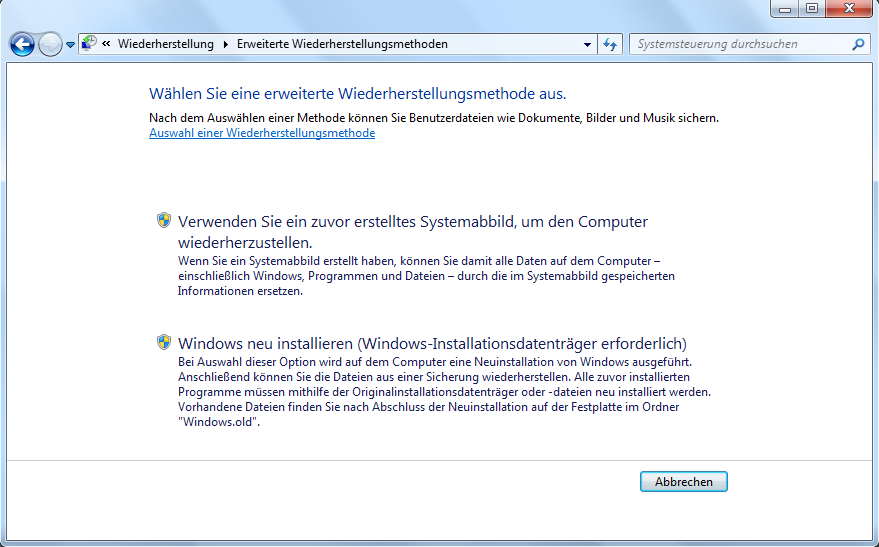Refresh the page with the refresh icon
Screen dimensions: 879x547
610,44
